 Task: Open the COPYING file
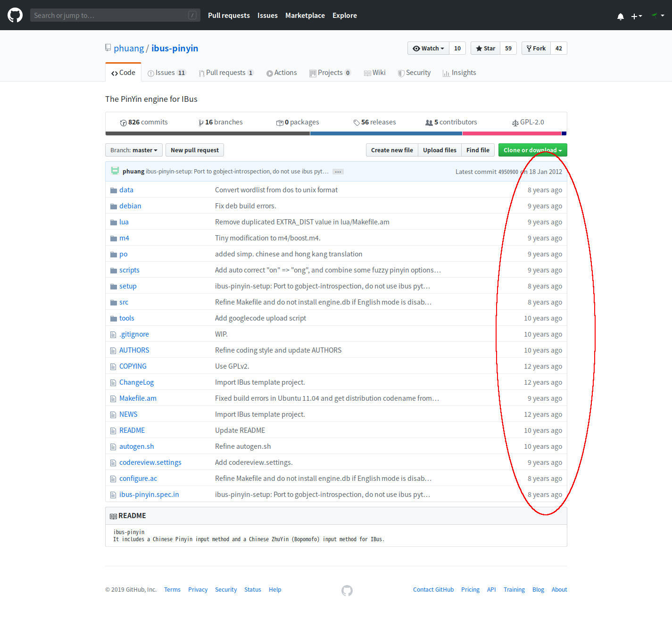point(133,366)
